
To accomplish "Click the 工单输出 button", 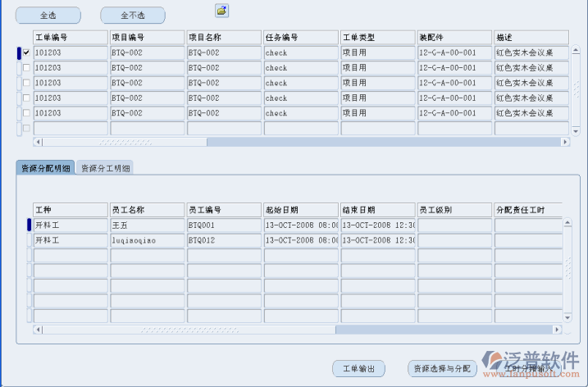I will pos(358,369).
